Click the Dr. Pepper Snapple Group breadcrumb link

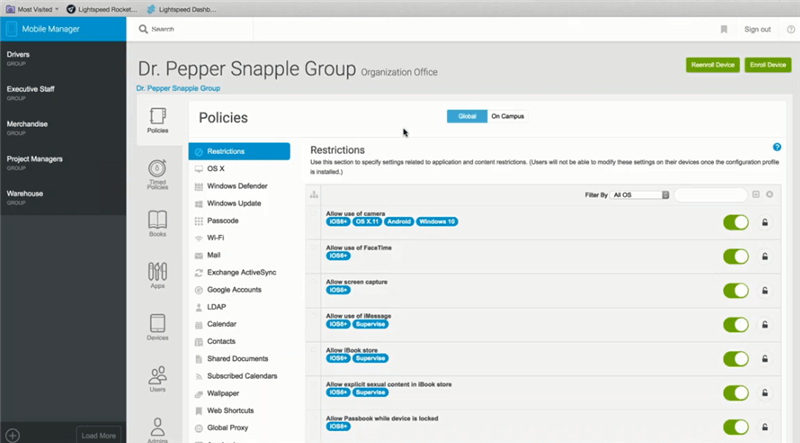tap(178, 88)
